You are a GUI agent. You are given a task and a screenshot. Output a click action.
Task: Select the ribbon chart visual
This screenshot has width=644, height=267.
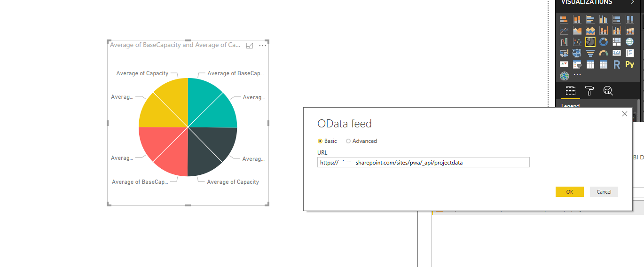(630, 31)
